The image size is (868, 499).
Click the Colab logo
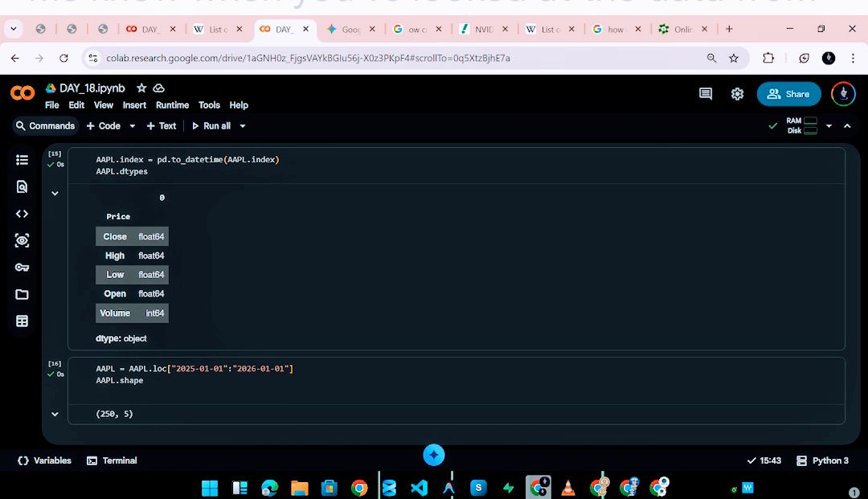coord(23,93)
